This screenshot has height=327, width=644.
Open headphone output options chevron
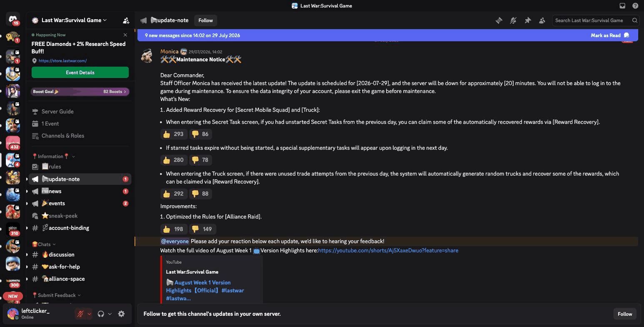110,314
